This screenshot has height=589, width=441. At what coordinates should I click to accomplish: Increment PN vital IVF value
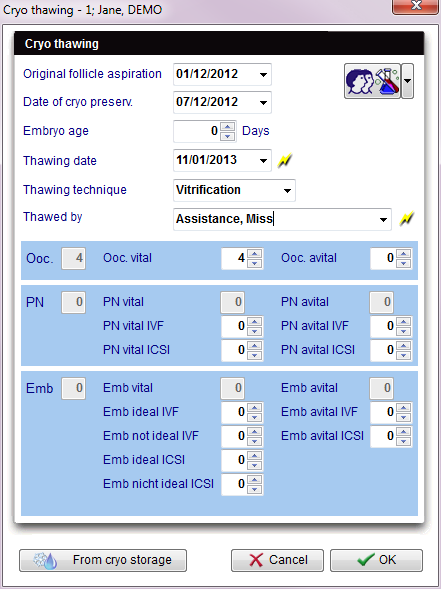coord(255,322)
